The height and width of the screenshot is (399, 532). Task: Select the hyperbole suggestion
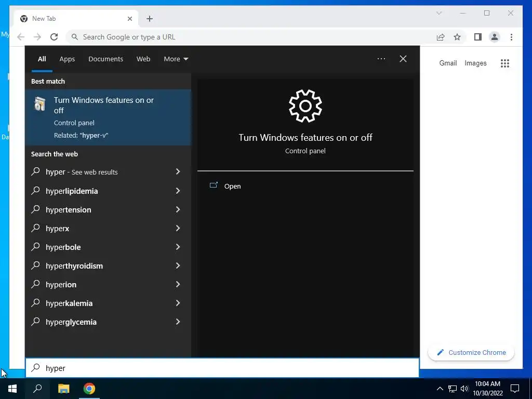[108, 247]
